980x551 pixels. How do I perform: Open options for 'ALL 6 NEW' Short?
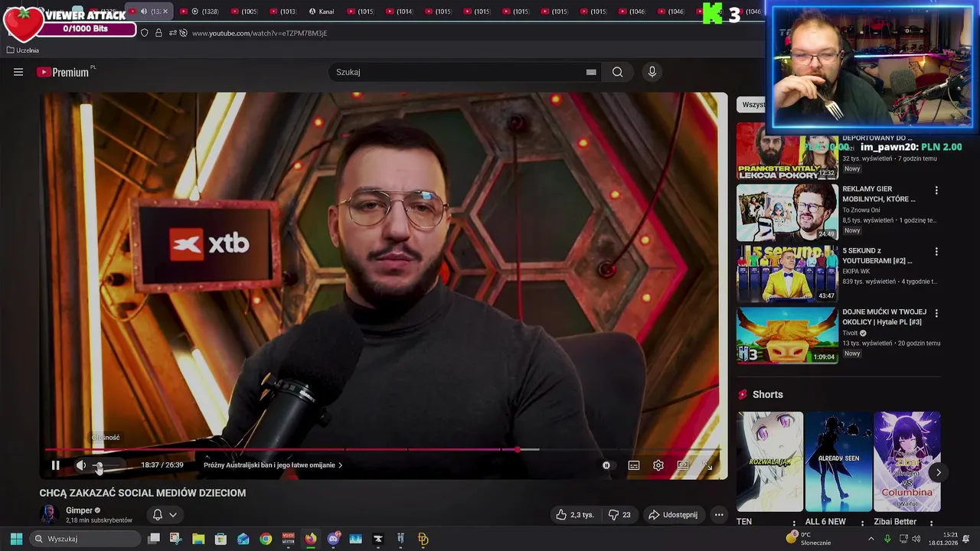pos(863,523)
